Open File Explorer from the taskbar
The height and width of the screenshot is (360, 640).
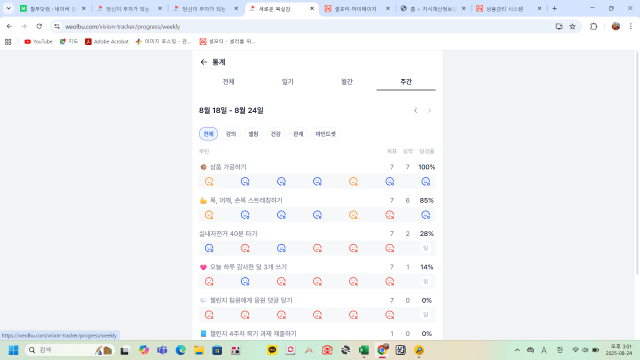[199, 350]
